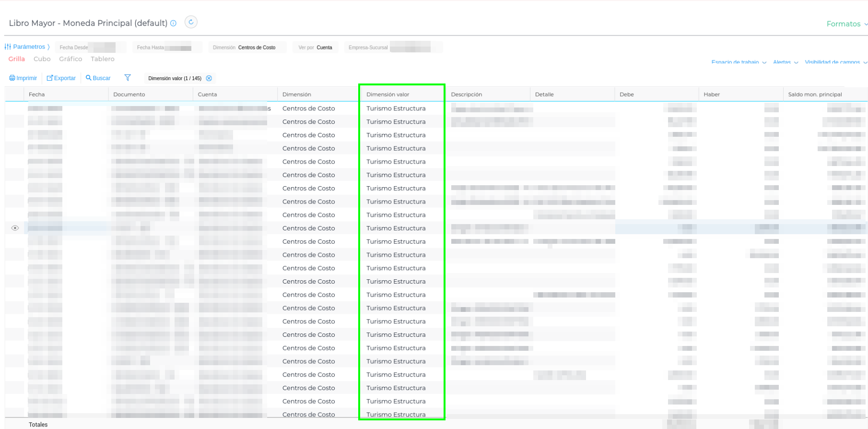This screenshot has width=868, height=429.
Task: Open the Visibilidad de campos dropdown
Action: 835,62
